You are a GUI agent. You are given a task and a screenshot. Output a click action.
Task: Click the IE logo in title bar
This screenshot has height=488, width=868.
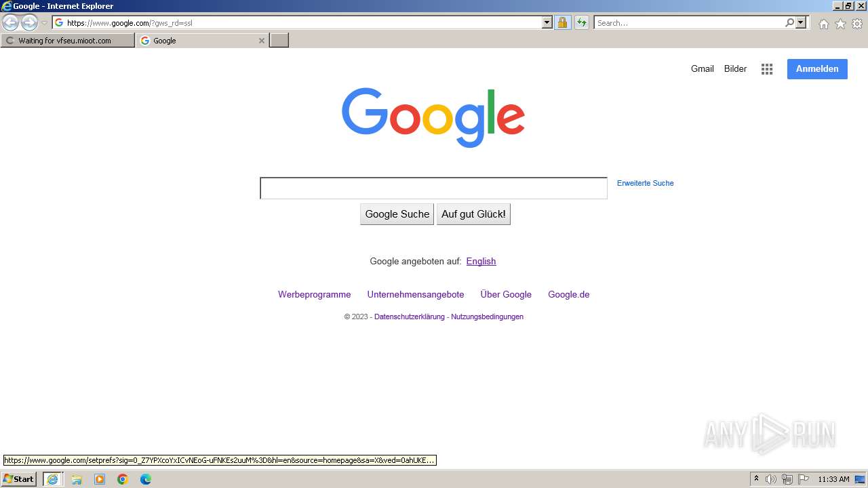[7, 6]
